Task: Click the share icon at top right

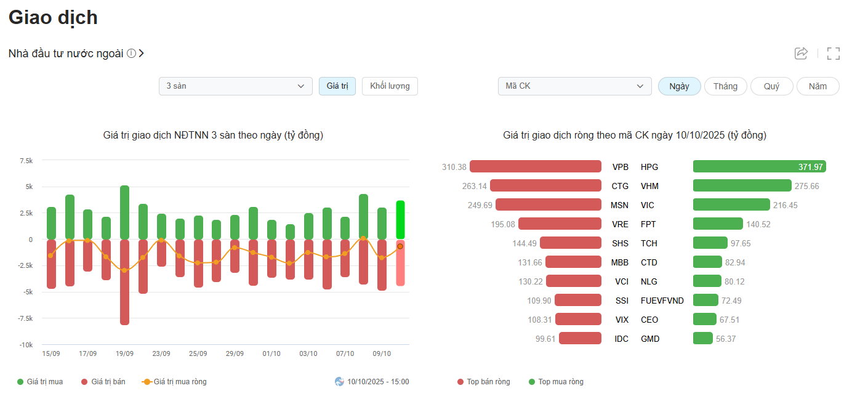Action: pyautogui.click(x=801, y=54)
